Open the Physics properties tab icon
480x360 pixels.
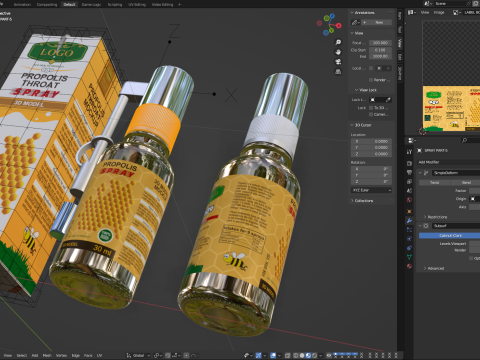pyautogui.click(x=409, y=239)
